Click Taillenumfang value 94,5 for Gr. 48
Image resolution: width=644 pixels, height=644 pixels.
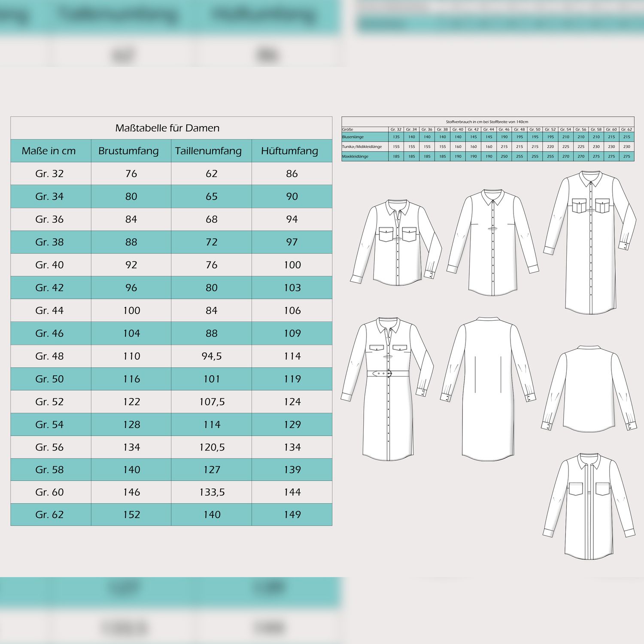tap(212, 355)
